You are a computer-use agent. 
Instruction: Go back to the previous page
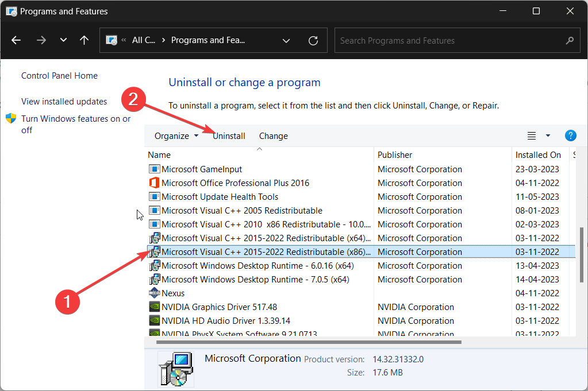coord(16,40)
